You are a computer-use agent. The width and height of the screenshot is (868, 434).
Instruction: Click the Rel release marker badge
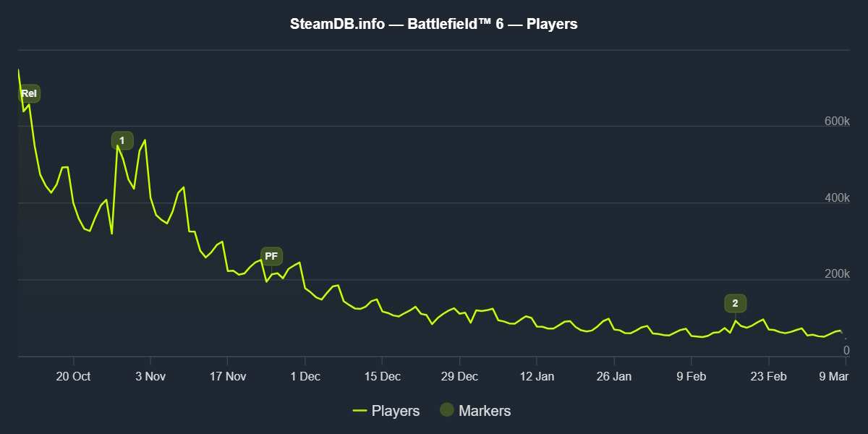pos(29,93)
